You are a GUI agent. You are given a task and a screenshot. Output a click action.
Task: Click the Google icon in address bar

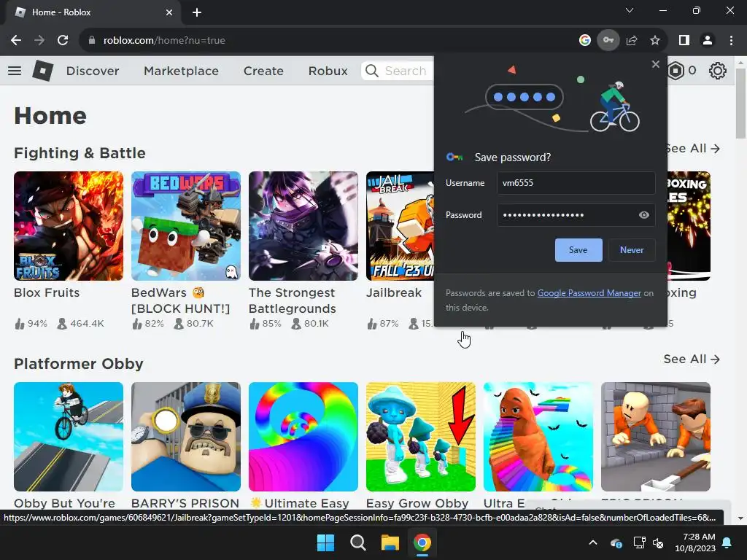tap(584, 41)
